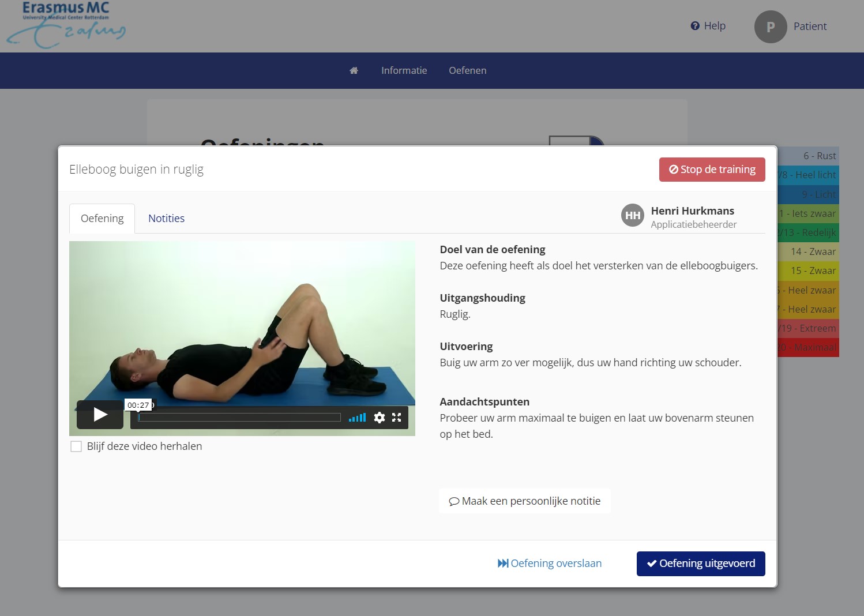Image resolution: width=864 pixels, height=616 pixels.
Task: Click 'Stop de training'
Action: click(712, 169)
